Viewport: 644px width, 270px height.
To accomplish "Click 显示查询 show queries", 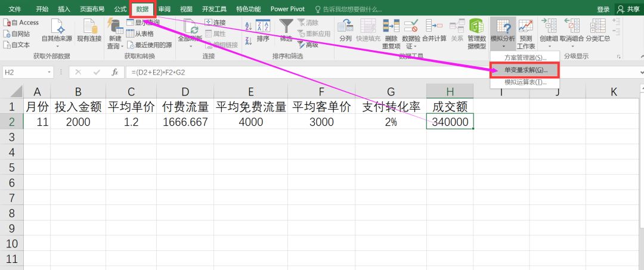I will 143,23.
